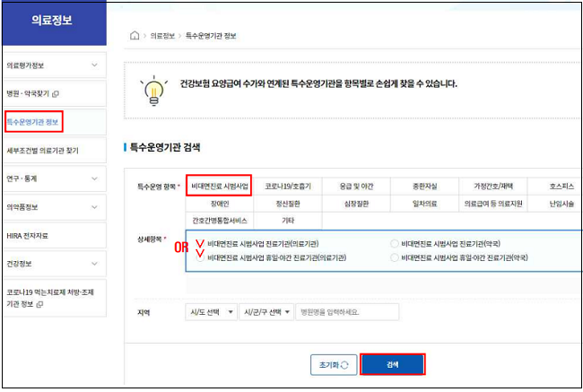The image size is (583, 392).
Task: Expand the 의료평가정보 menu chevron
Action: click(x=94, y=65)
